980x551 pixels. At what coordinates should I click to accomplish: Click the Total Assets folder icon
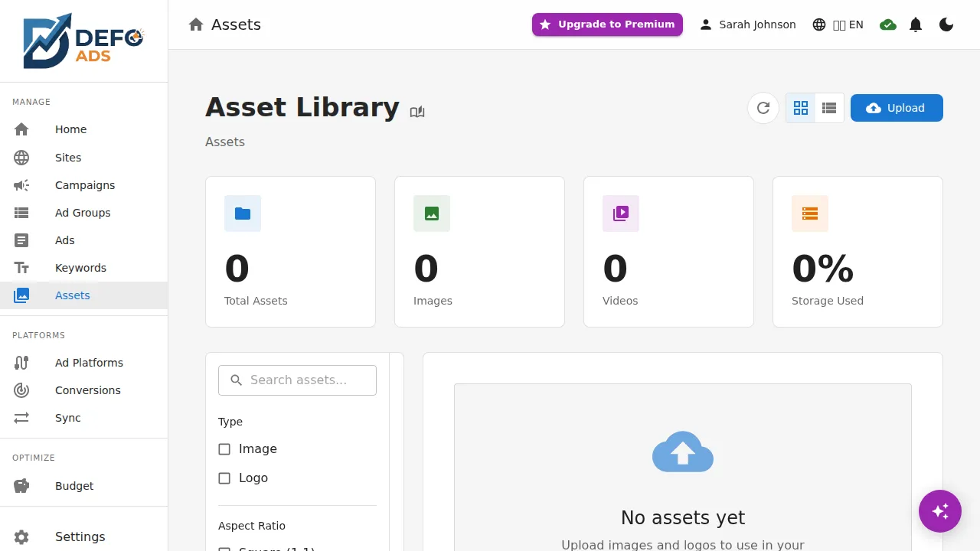click(x=243, y=214)
